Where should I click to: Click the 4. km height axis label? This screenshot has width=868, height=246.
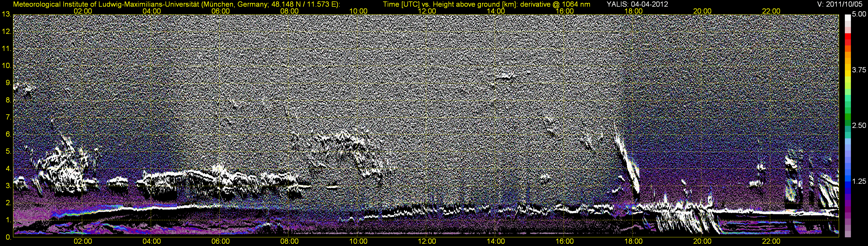click(8, 169)
